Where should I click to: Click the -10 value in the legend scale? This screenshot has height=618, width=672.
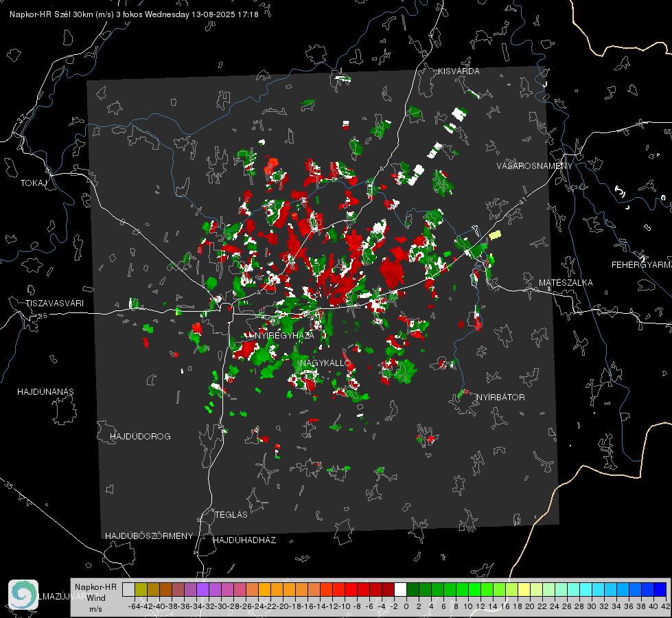click(x=345, y=606)
